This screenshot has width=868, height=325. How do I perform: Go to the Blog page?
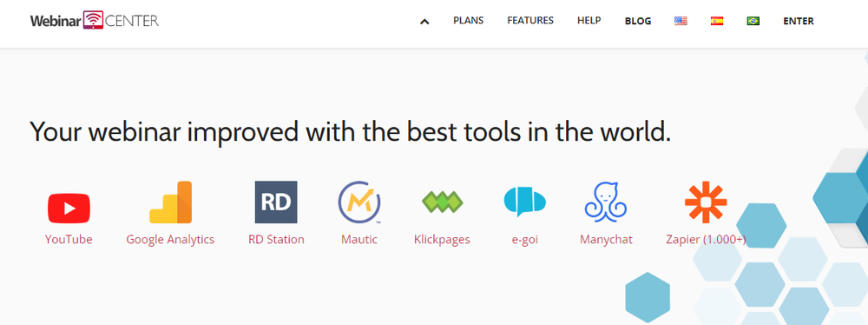click(638, 21)
